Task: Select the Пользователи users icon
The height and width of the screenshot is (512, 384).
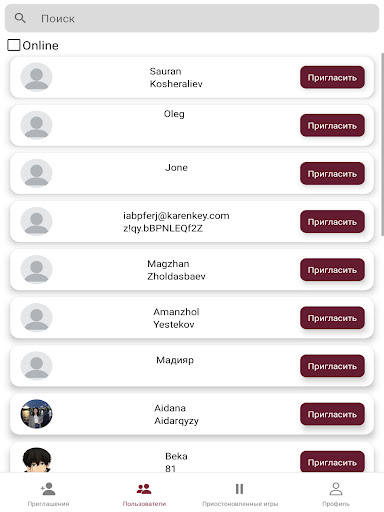Action: click(144, 489)
